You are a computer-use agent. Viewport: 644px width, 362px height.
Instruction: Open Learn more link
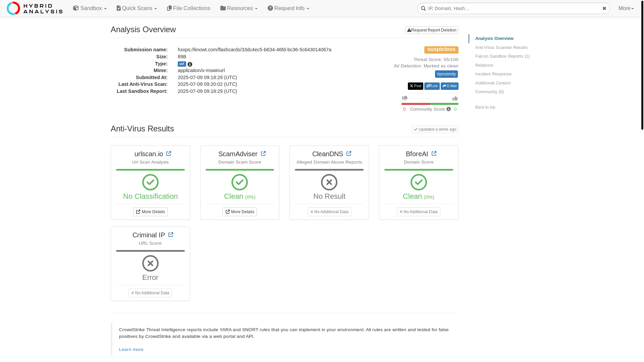pyautogui.click(x=131, y=350)
